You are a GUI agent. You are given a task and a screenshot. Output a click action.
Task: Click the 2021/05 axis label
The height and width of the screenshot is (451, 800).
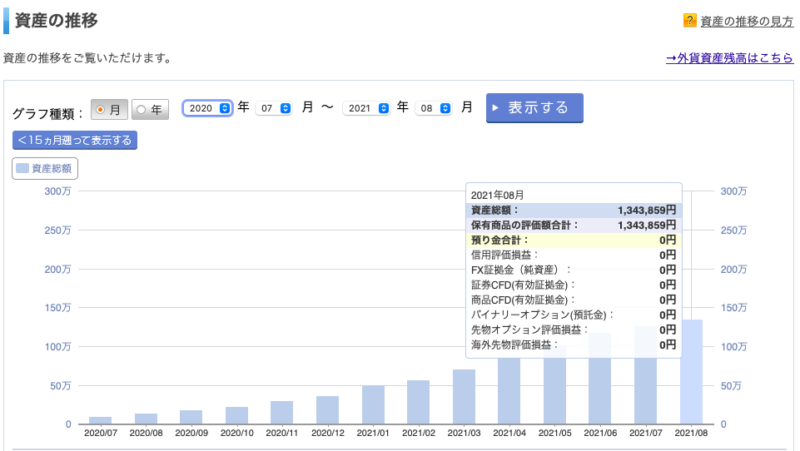coord(555,433)
